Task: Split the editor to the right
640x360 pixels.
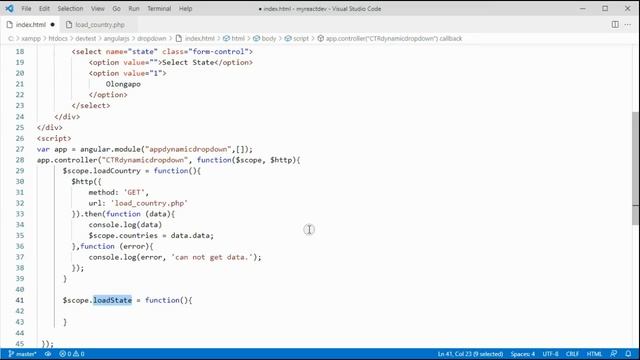Action: click(615, 24)
